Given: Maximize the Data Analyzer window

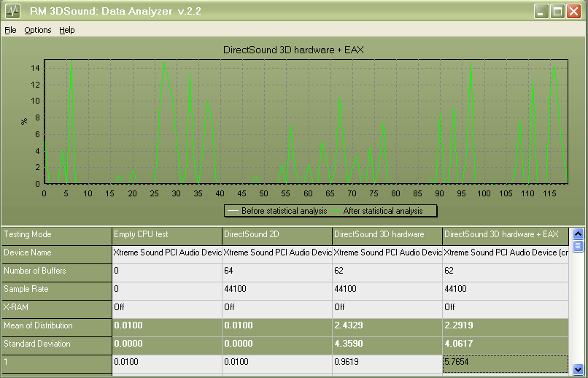Looking at the screenshot, I should coord(558,12).
